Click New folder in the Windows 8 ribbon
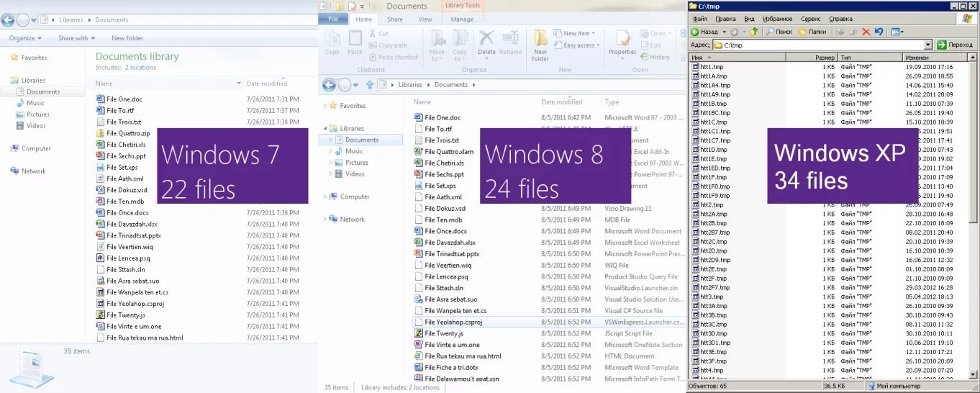This screenshot has width=980, height=393. click(x=540, y=45)
